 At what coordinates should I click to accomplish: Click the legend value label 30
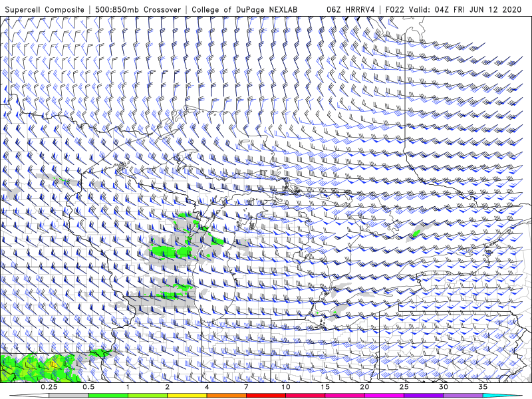[444, 387]
